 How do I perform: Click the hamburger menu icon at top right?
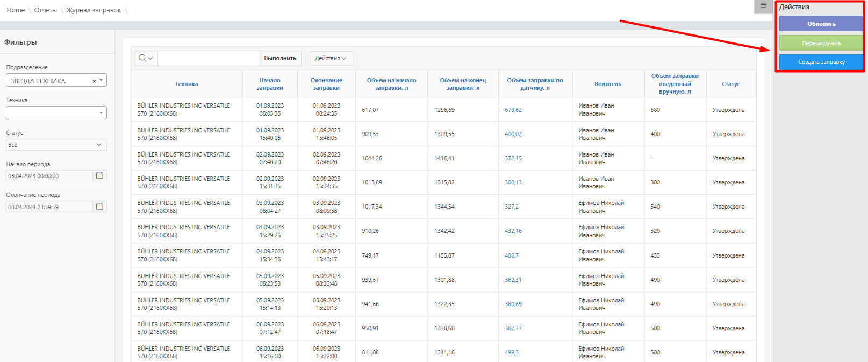(x=763, y=6)
